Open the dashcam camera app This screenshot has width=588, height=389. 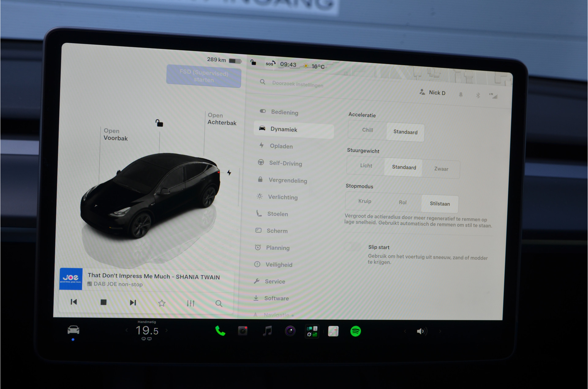coord(243,331)
